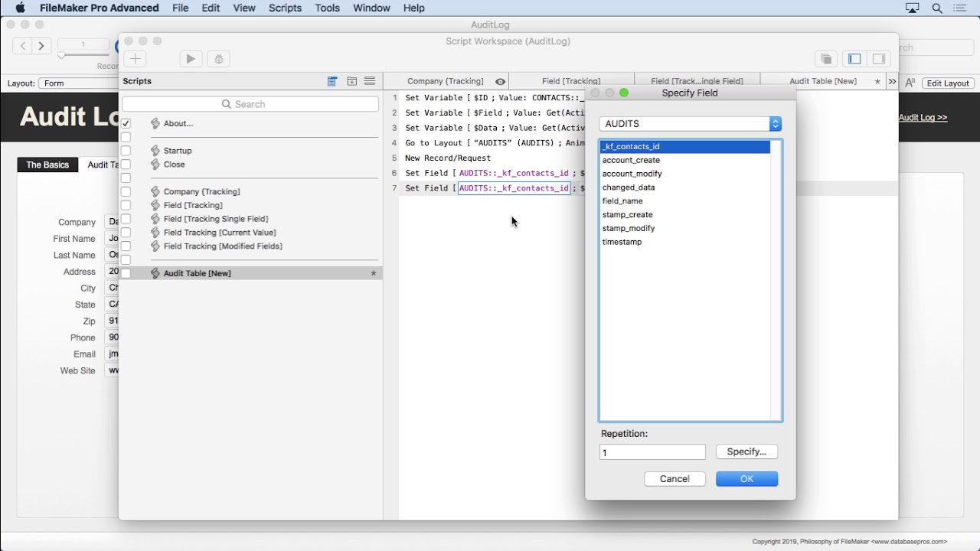
Task: Click script icon beside Company {Tracking}
Action: click(155, 191)
